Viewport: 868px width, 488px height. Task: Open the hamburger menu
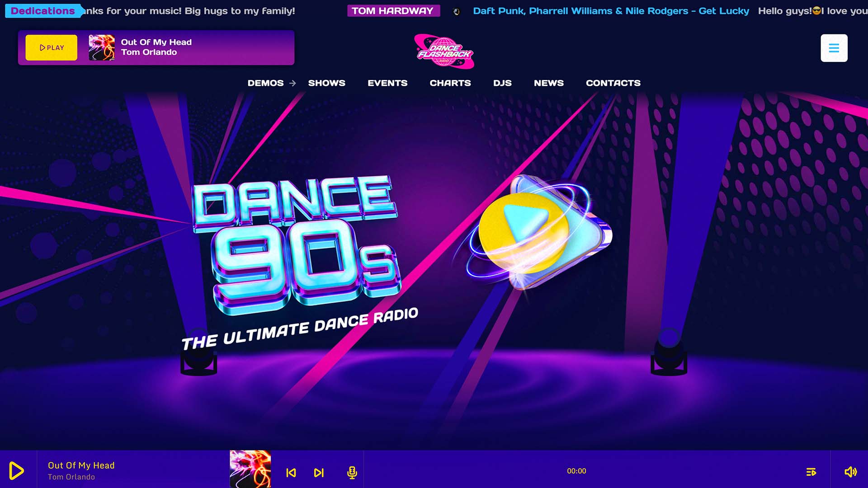click(834, 47)
